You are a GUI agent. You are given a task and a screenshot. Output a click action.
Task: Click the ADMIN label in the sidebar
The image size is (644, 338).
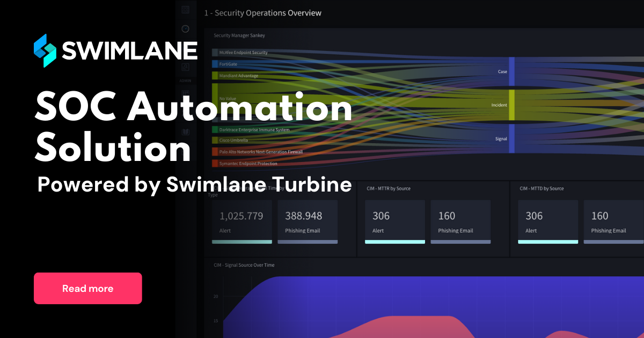tap(186, 80)
